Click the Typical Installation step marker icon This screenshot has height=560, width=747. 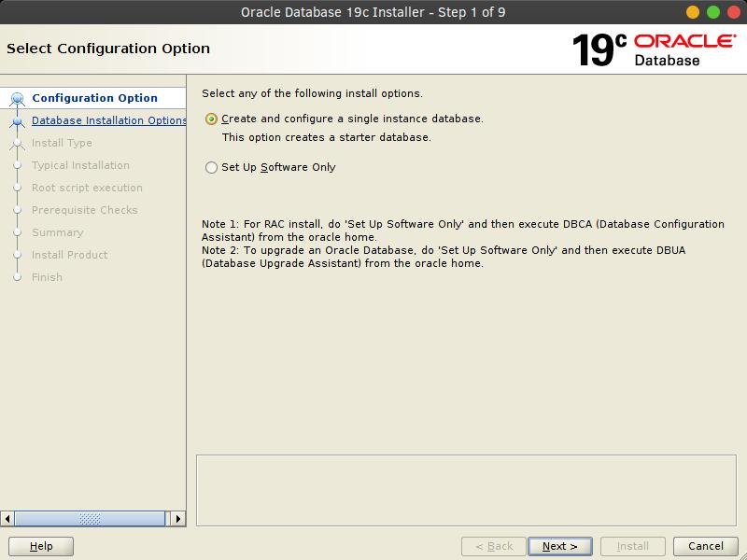(18, 166)
